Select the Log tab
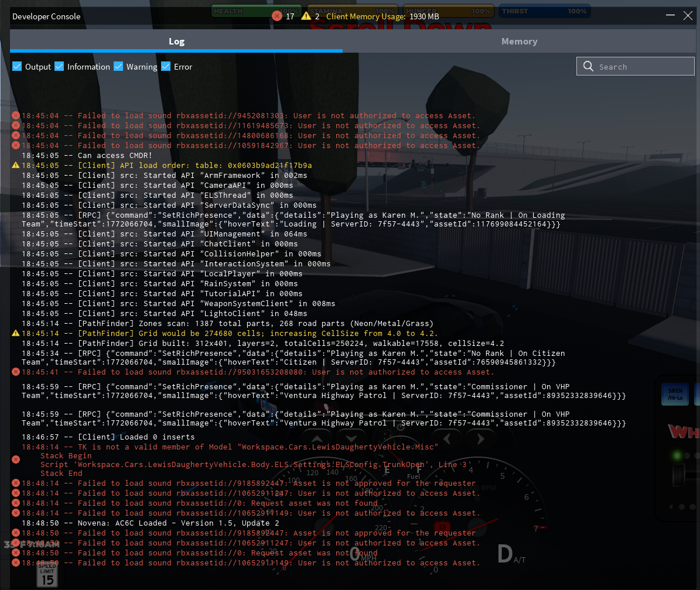Image resolution: width=700 pixels, height=590 pixels. pos(176,42)
